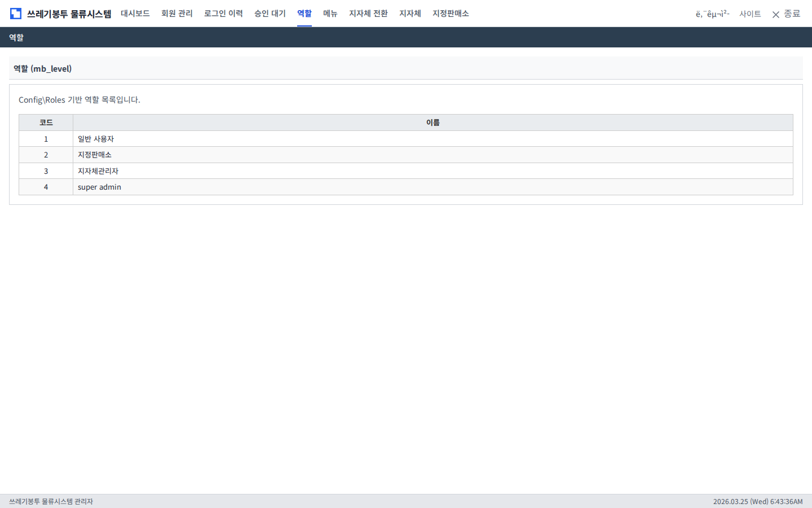Select the 승인 대기 menu item
Screen dimensions: 812x508
pyautogui.click(x=270, y=14)
